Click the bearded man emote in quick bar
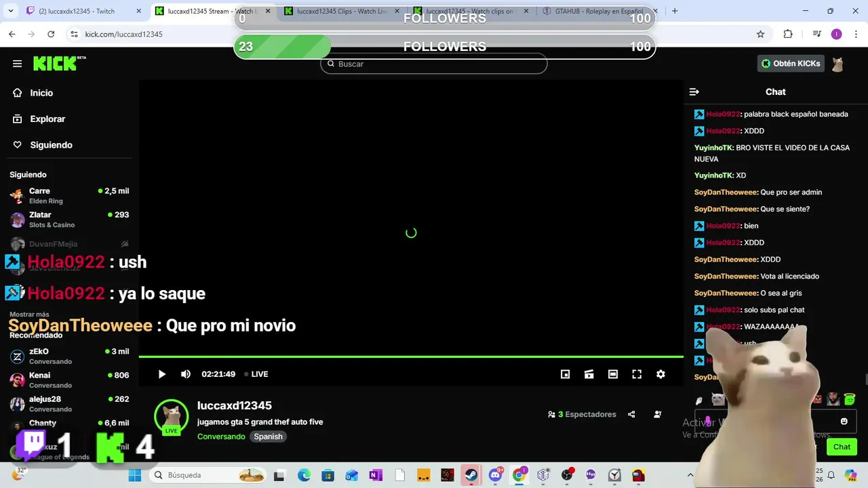868x488 pixels. (x=833, y=399)
